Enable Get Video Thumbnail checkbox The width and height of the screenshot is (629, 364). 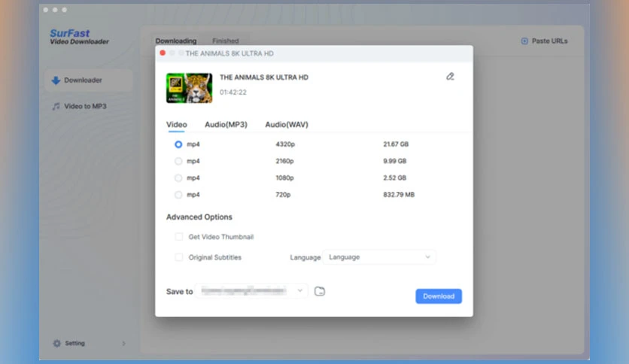pyautogui.click(x=179, y=236)
